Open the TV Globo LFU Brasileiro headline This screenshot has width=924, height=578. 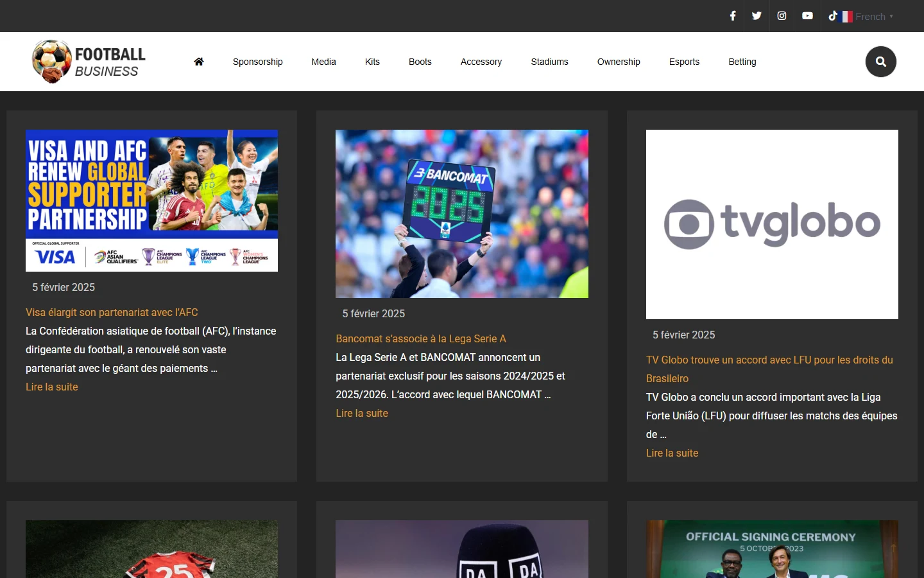point(769,369)
